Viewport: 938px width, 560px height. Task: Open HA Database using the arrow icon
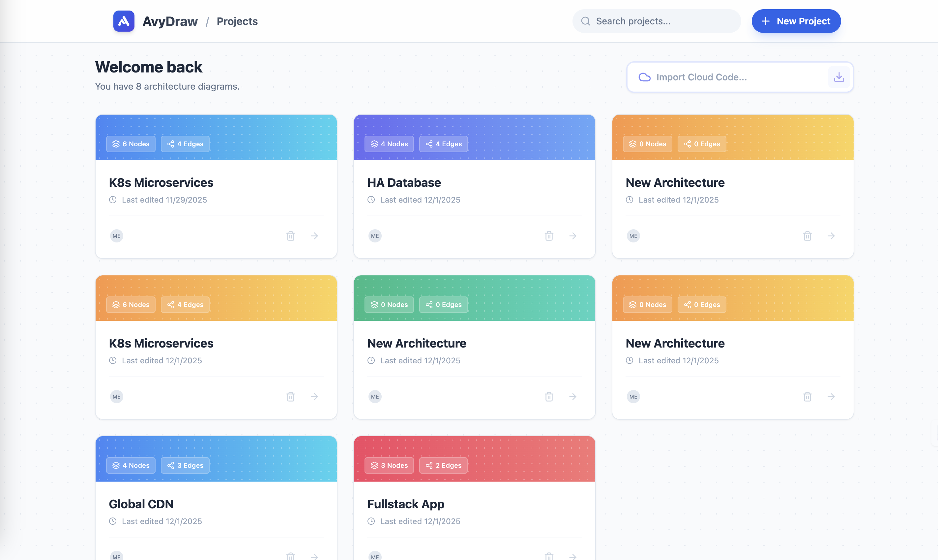(x=572, y=236)
